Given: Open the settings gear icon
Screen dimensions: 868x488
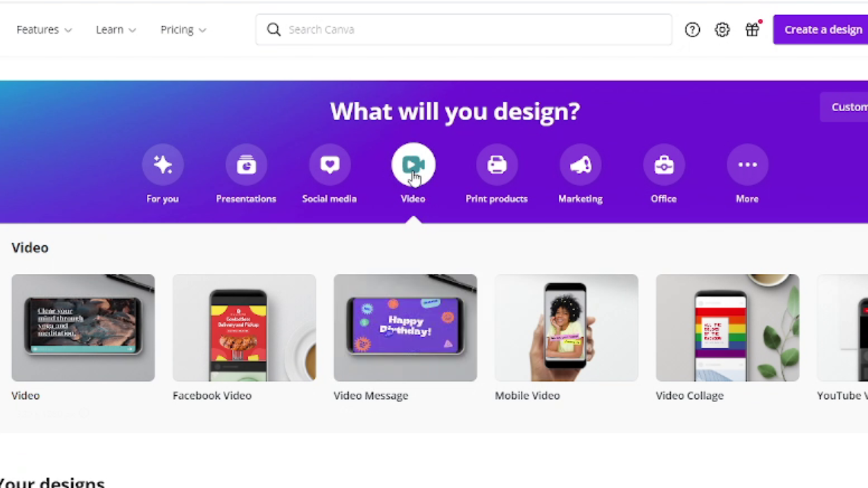Looking at the screenshot, I should point(722,30).
